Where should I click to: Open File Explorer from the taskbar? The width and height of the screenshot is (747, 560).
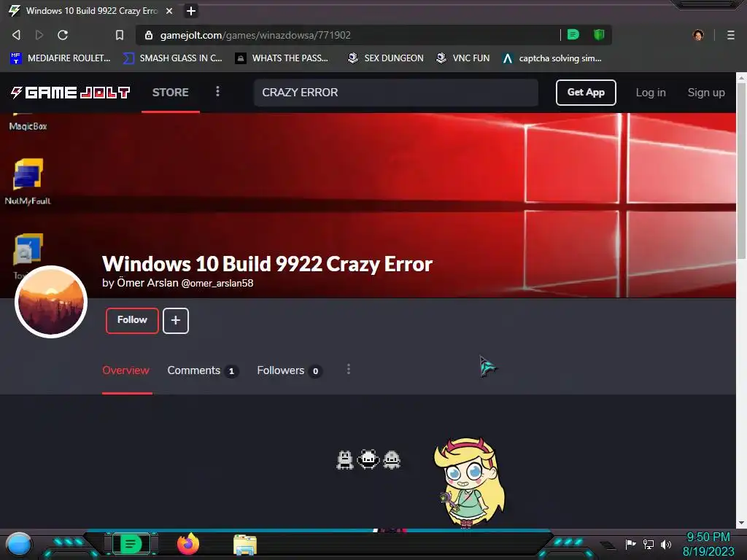coord(245,545)
